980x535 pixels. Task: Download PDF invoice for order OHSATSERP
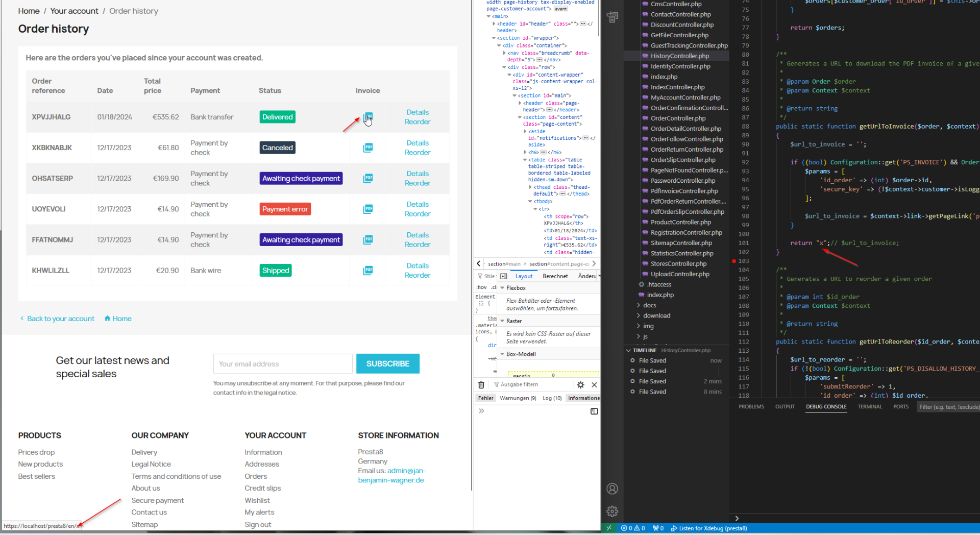368,178
